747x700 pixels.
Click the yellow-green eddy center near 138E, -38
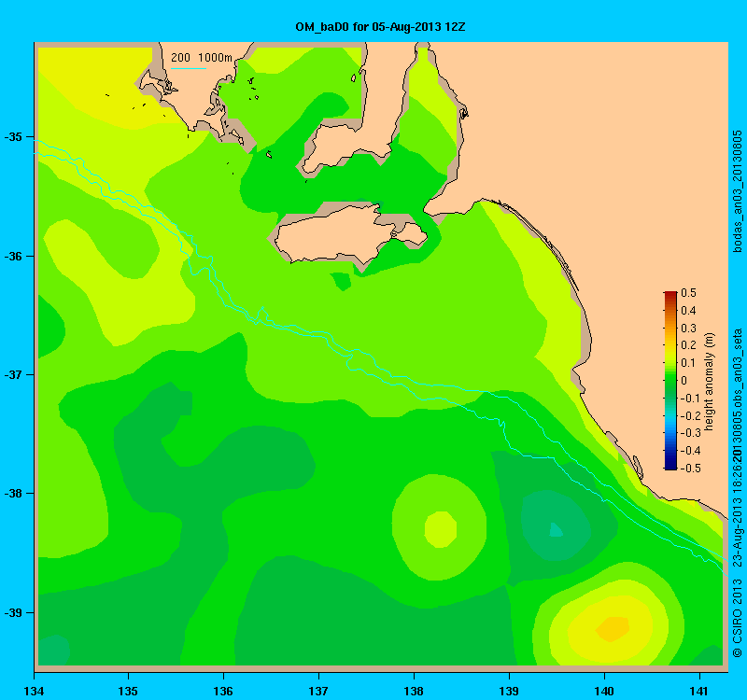(441, 528)
